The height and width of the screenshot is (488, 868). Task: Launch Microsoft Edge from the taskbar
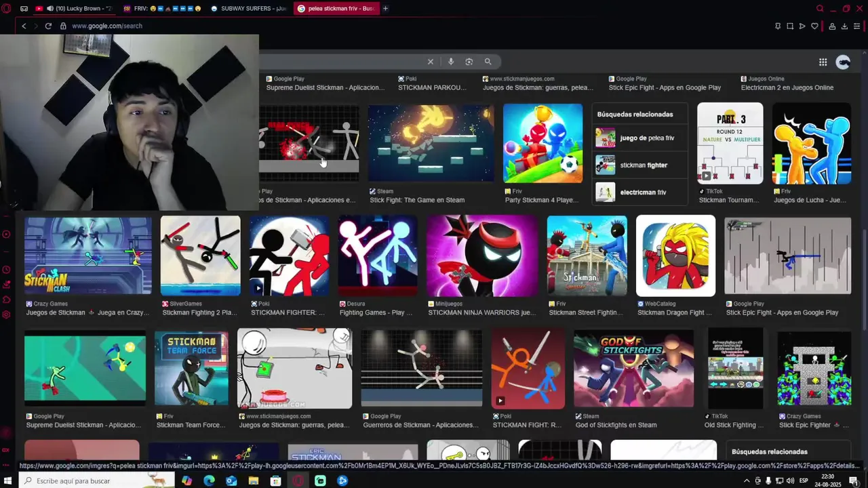tap(209, 481)
